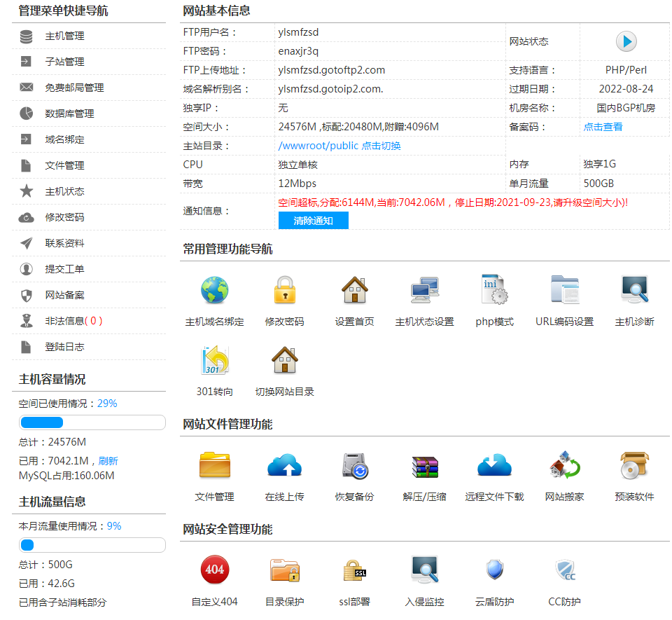Click the 目录保护 locked folder icon

tap(284, 570)
